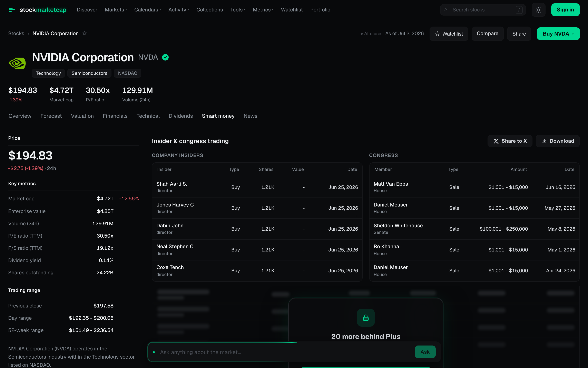Click insider Shah Aarti S. name
588x368 pixels.
coord(172,184)
